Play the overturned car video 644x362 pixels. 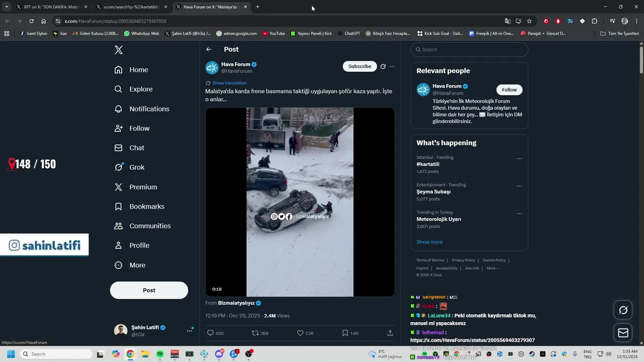pos(300,202)
